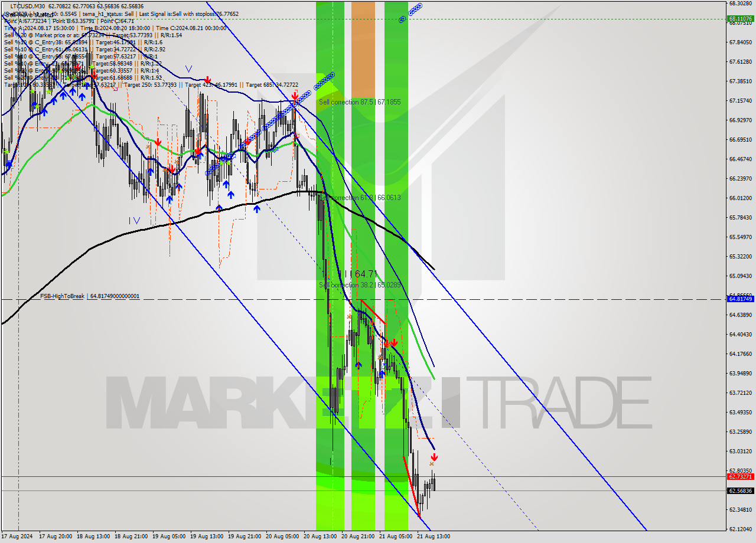Image resolution: width=756 pixels, height=543 pixels.
Task: Click the 63.25890 price axis label
Action: (x=740, y=432)
